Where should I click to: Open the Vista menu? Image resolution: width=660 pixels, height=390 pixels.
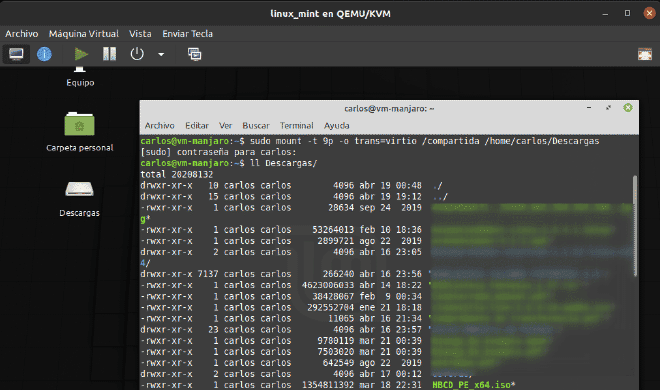[140, 34]
